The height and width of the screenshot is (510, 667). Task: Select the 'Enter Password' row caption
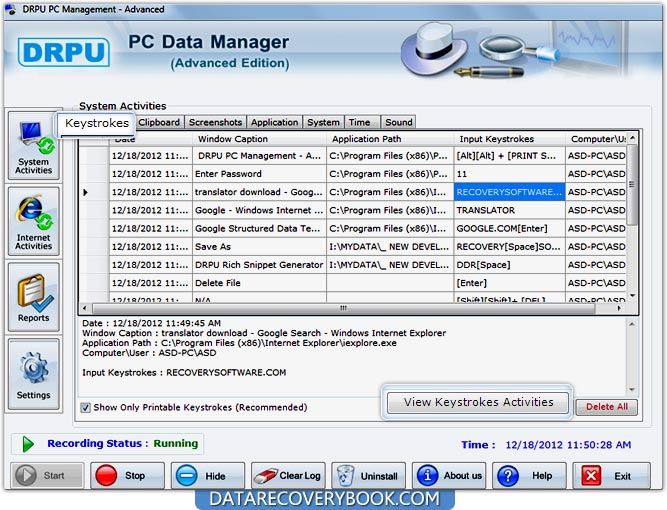click(228, 174)
